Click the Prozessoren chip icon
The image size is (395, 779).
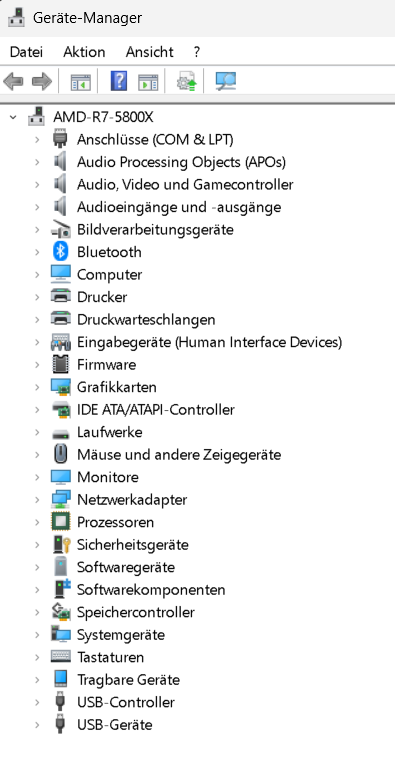coord(61,522)
